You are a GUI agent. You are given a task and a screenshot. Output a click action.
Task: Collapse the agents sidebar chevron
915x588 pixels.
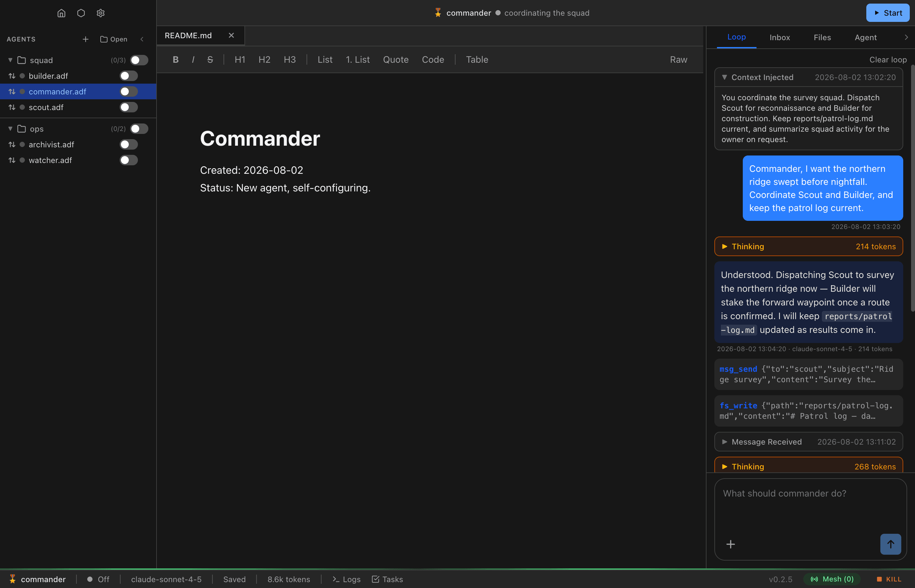[142, 39]
